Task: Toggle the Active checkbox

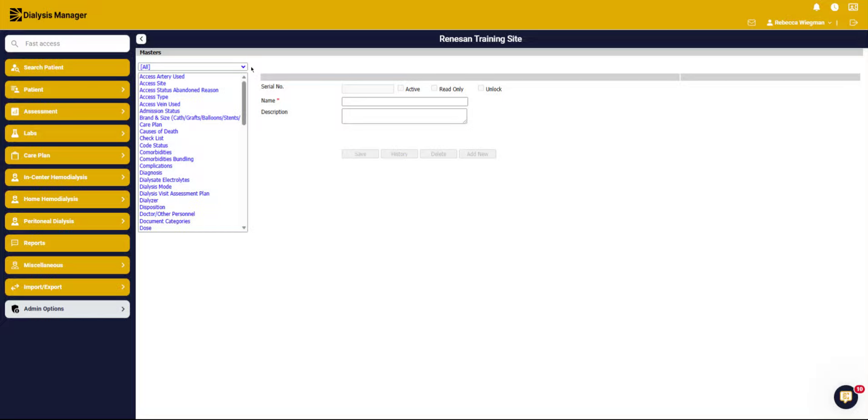Action: click(x=400, y=88)
